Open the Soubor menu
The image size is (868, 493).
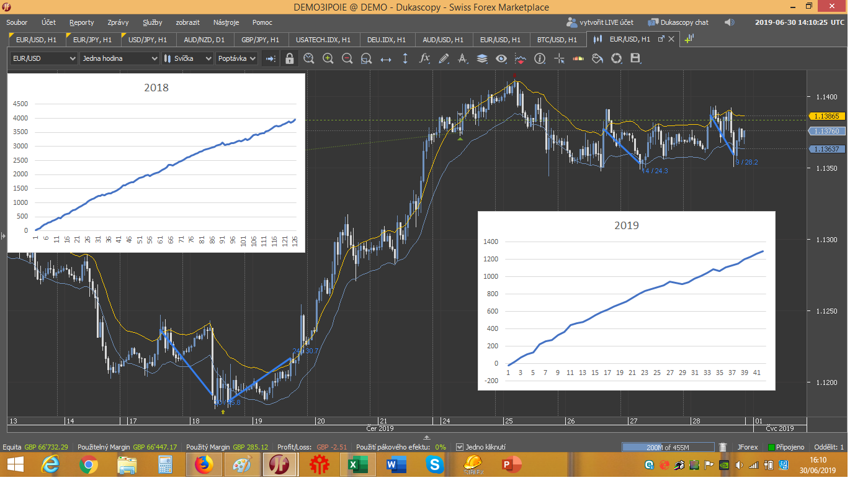point(17,22)
